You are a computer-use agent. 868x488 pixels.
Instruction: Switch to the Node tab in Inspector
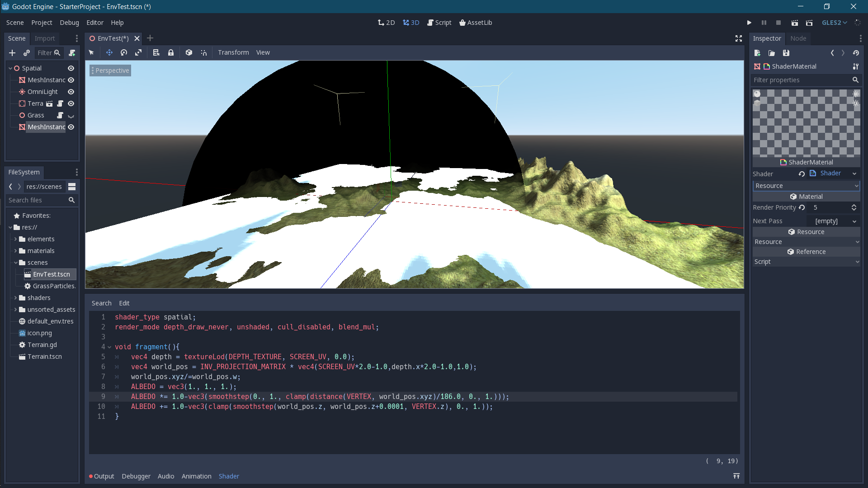(798, 38)
